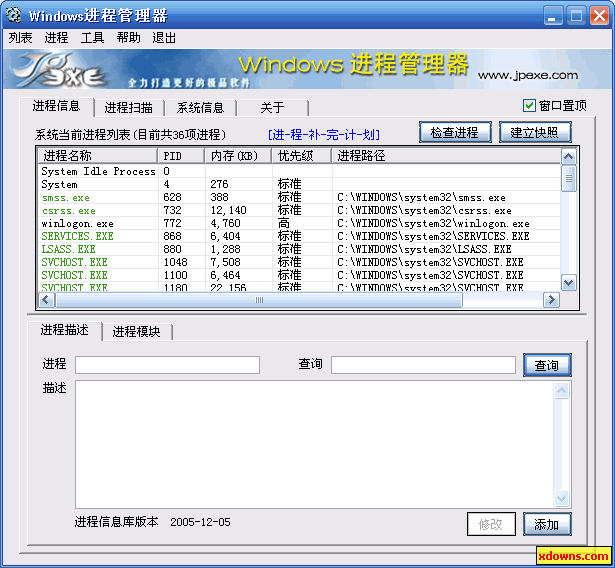Open the 进-程-补-完-计-划 link
The width and height of the screenshot is (615, 568).
[x=324, y=135]
